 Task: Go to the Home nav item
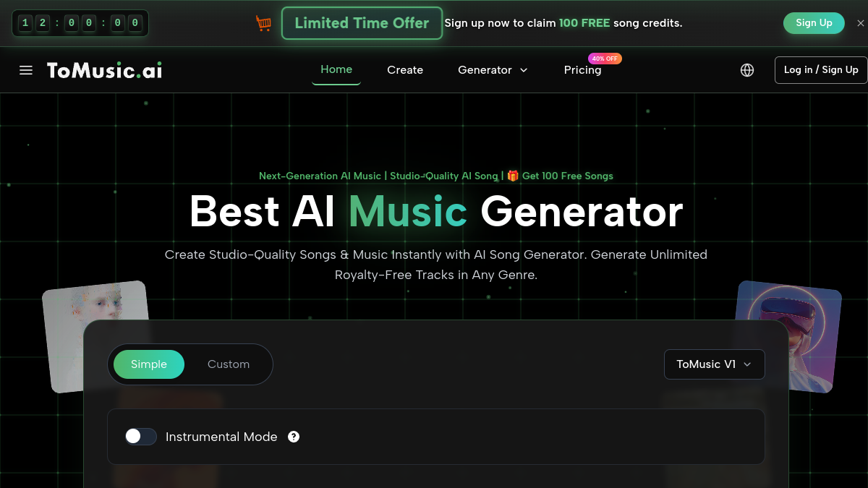336,69
